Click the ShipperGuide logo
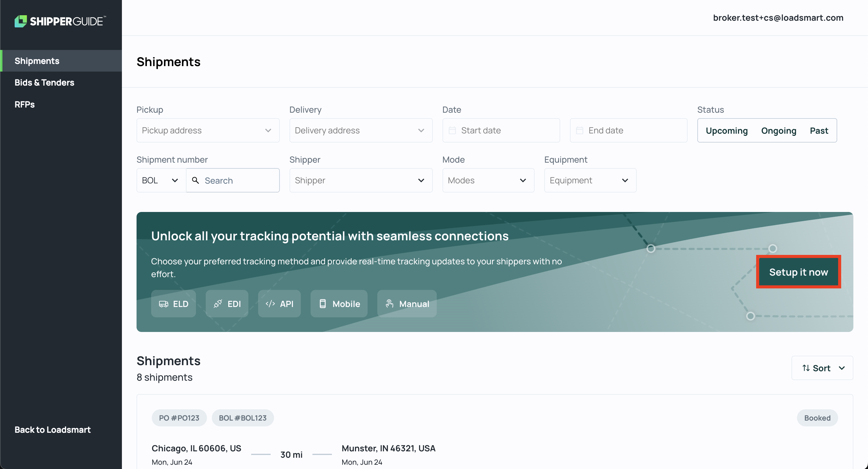This screenshot has width=868, height=469. [59, 21]
